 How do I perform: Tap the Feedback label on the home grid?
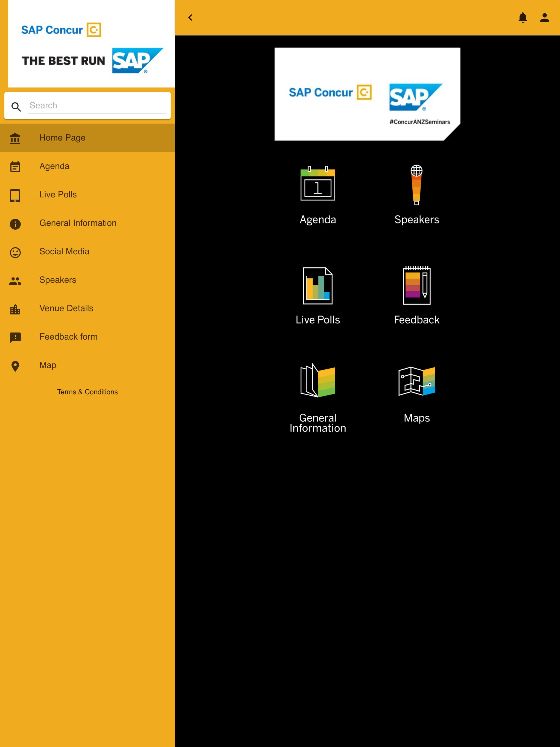click(x=417, y=320)
